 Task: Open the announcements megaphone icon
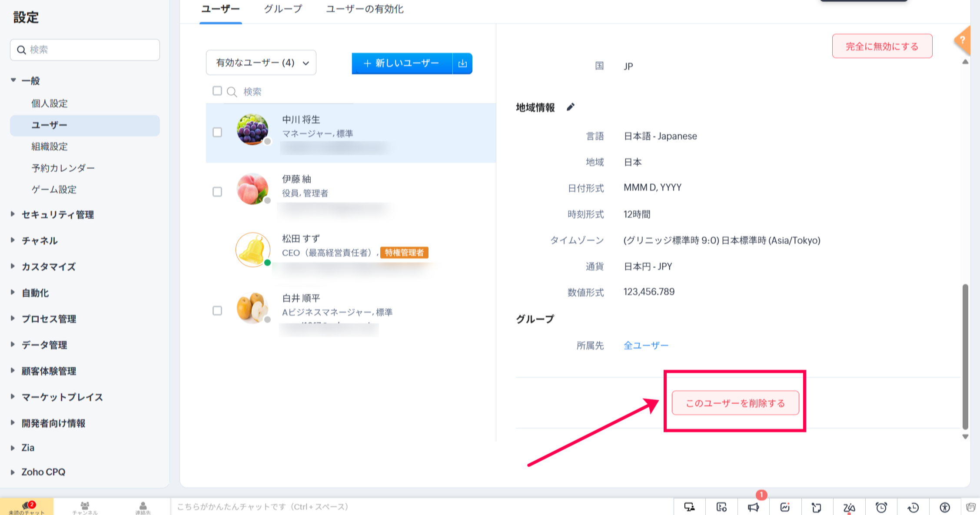click(x=753, y=507)
